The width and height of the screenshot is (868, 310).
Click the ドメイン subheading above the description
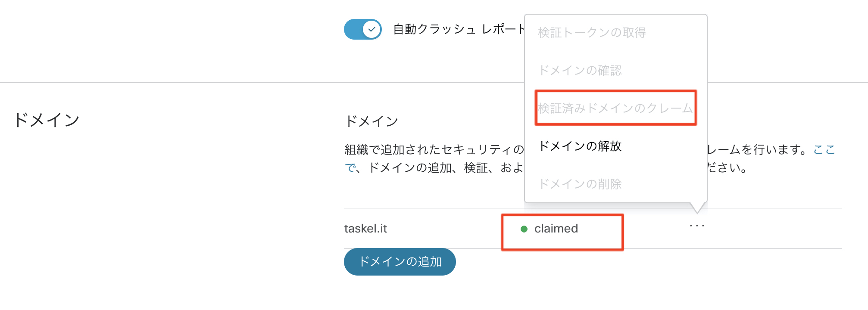click(x=372, y=121)
